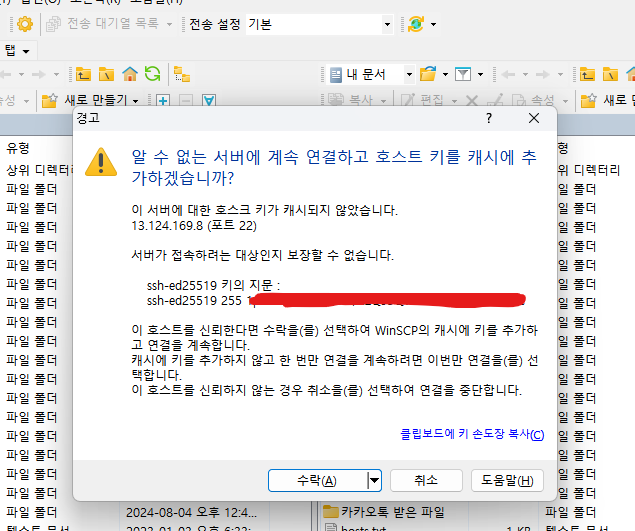Expand the synchronize icon dropdown arrow
The image size is (635, 531).
coord(433,24)
